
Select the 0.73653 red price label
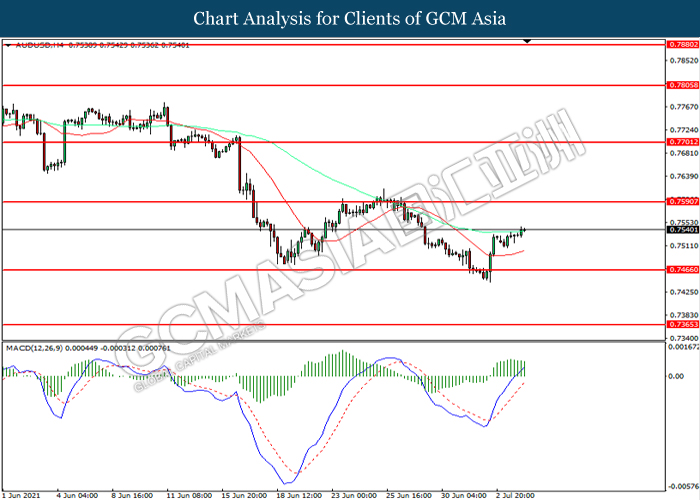683,325
